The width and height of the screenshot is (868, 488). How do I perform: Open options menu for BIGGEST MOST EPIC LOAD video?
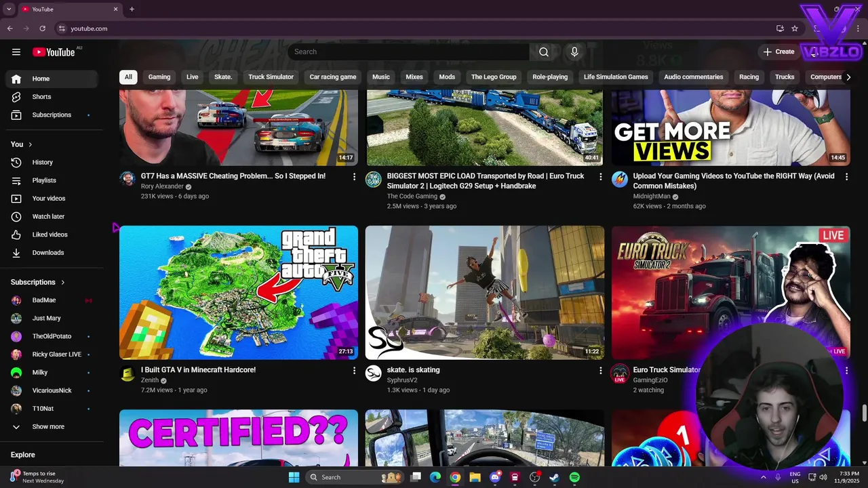(600, 177)
